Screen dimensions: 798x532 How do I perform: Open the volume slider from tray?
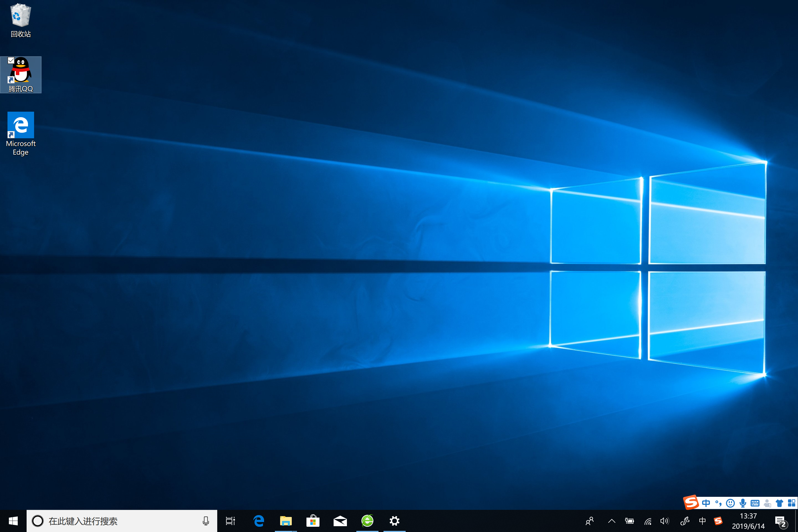point(664,521)
